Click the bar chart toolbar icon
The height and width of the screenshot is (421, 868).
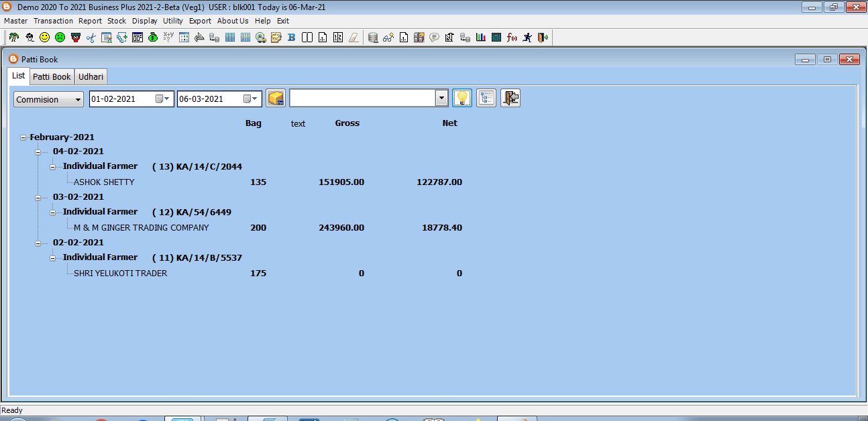point(480,38)
